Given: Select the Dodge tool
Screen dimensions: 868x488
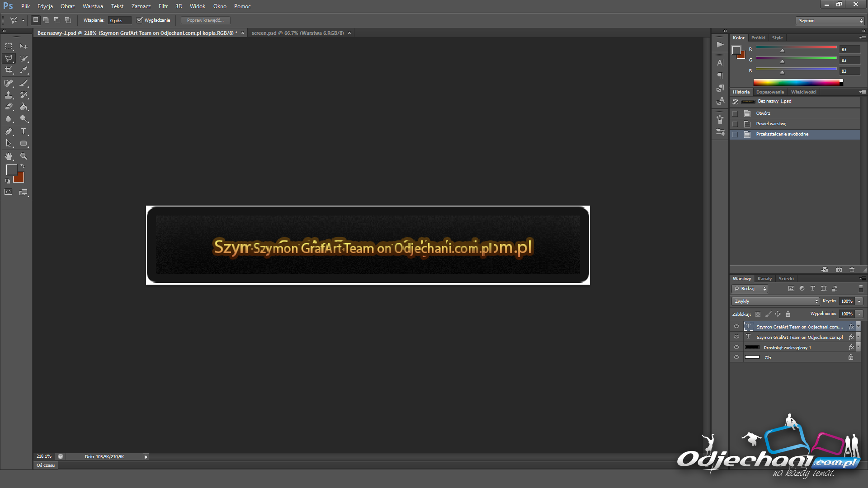Looking at the screenshot, I should (24, 118).
